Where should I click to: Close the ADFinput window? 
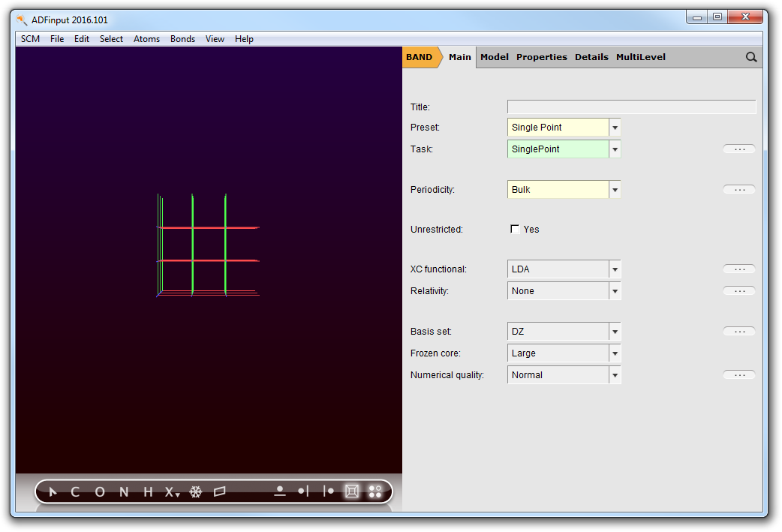(x=745, y=17)
